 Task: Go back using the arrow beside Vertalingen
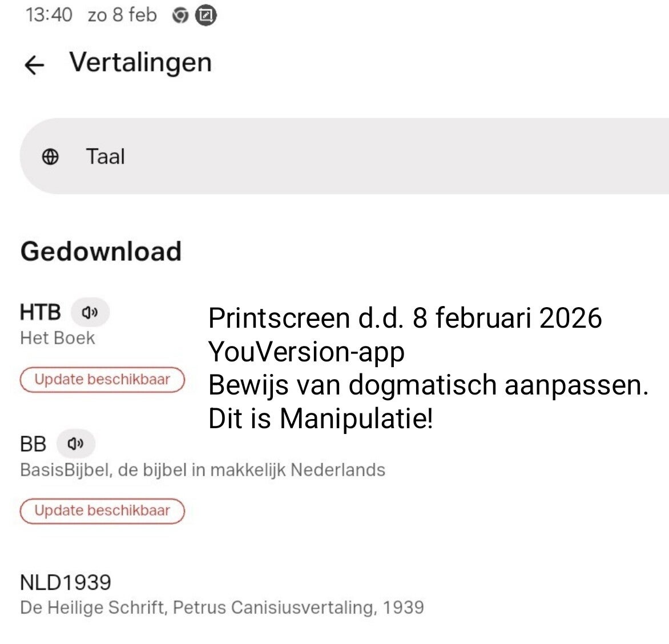(x=34, y=65)
